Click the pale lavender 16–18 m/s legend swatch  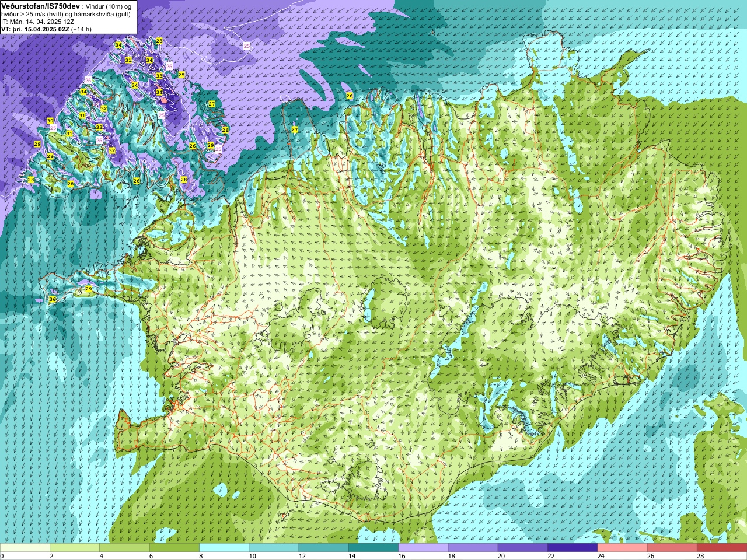[x=423, y=548]
